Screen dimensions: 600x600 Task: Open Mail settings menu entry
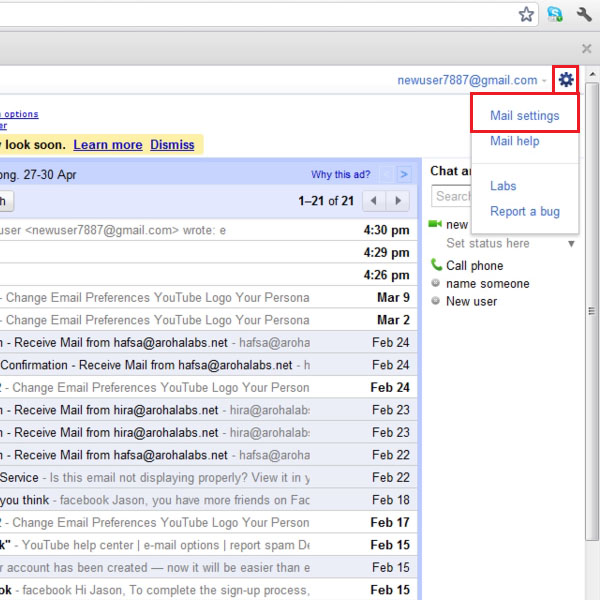click(525, 116)
